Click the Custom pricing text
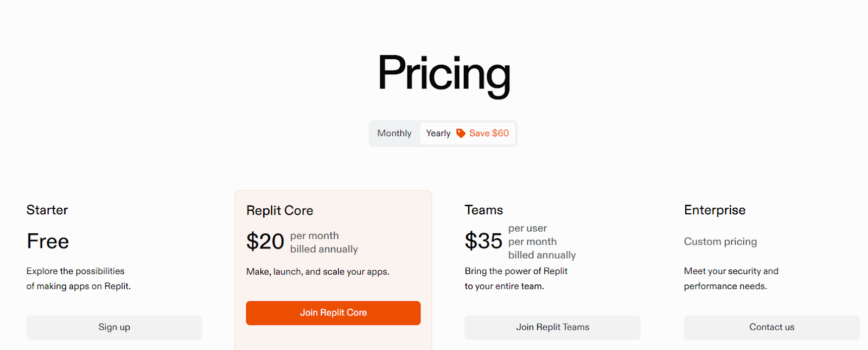The height and width of the screenshot is (350, 868). click(x=720, y=241)
